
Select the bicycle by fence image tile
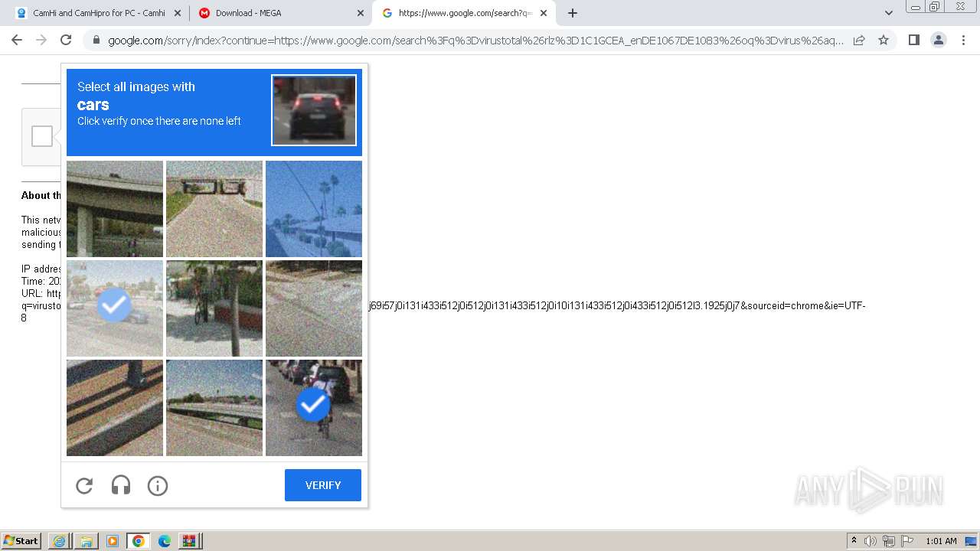click(214, 308)
